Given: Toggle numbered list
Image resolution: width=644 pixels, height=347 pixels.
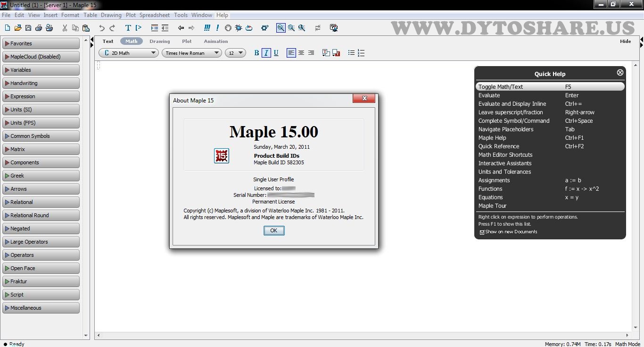Looking at the screenshot, I should [361, 53].
